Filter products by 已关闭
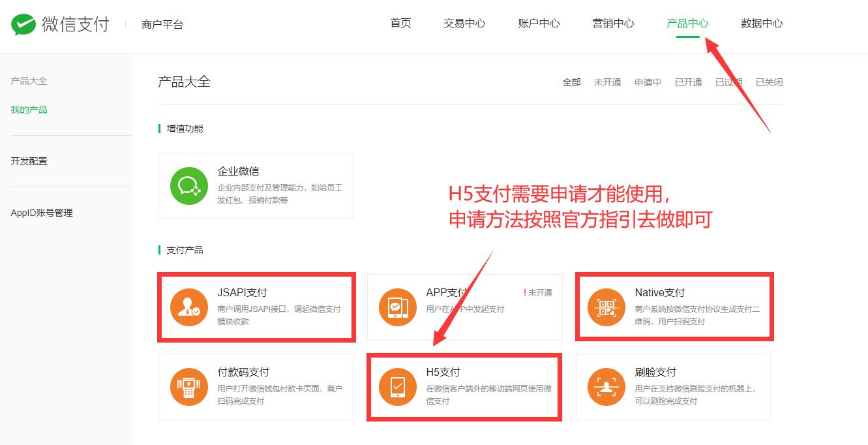Image resolution: width=868 pixels, height=445 pixels. coord(770,82)
